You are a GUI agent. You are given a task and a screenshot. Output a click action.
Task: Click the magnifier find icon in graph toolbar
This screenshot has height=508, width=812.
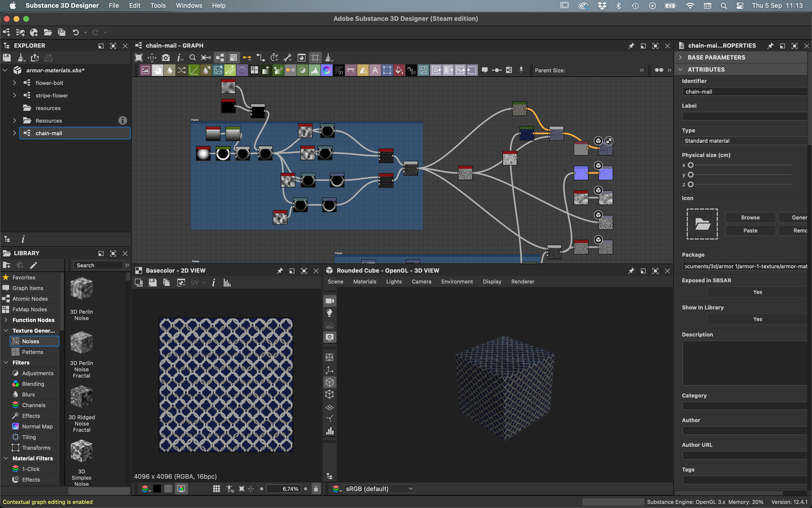pos(192,58)
